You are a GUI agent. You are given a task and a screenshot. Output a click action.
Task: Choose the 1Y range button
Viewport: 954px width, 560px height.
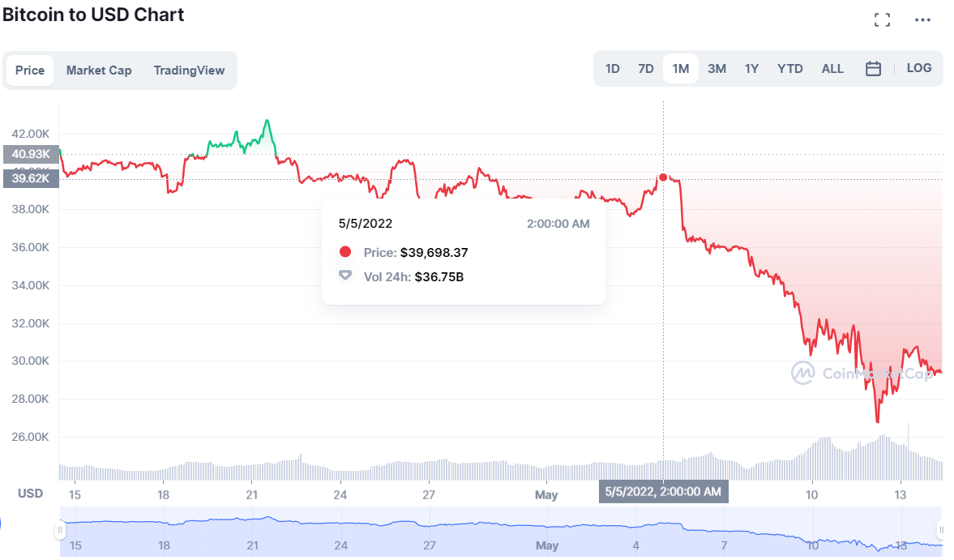point(751,69)
